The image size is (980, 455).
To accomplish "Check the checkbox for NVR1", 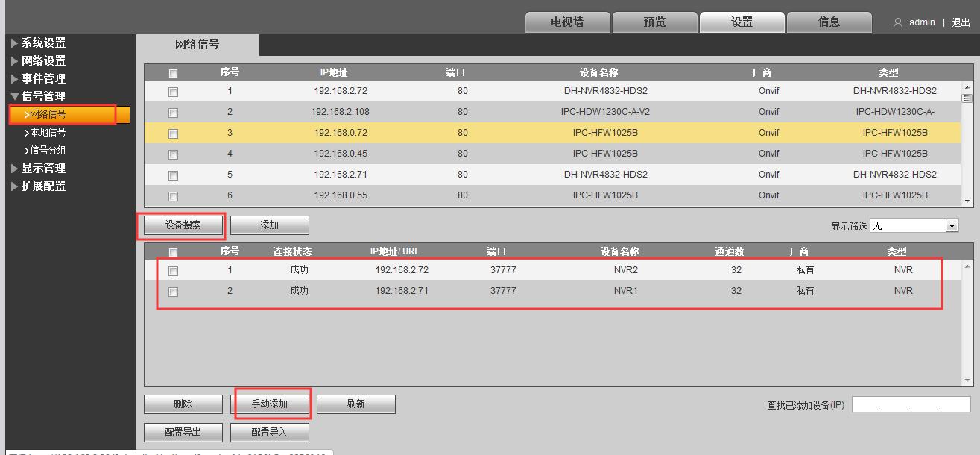I will point(174,292).
